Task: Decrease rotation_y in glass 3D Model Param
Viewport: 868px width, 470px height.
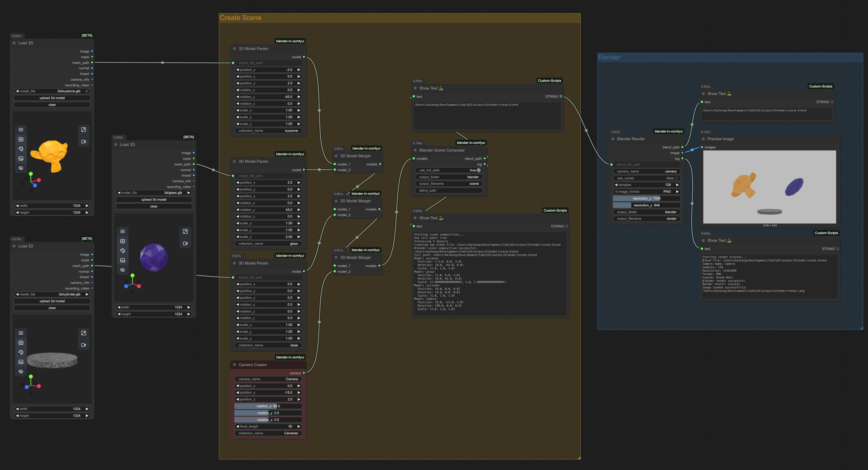Action: click(237, 210)
